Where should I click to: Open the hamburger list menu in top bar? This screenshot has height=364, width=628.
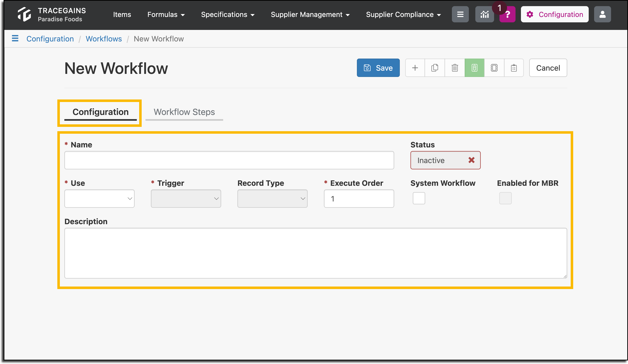pyautogui.click(x=460, y=14)
